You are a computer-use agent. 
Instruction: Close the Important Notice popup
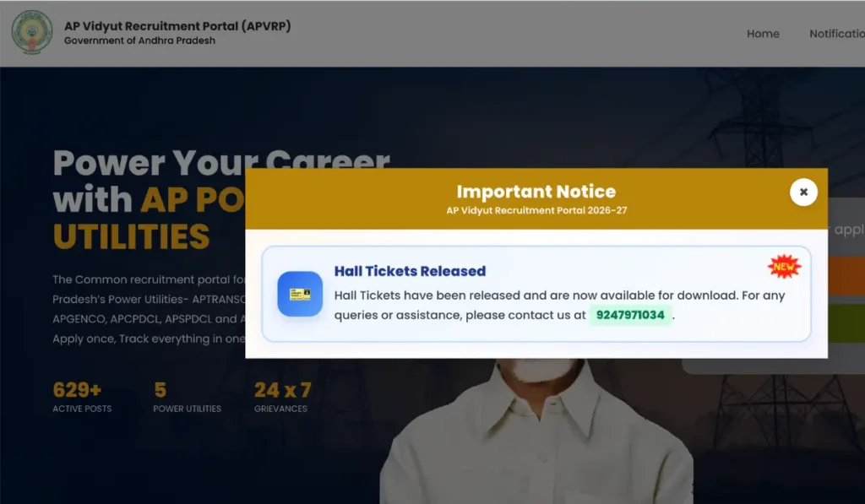[803, 192]
